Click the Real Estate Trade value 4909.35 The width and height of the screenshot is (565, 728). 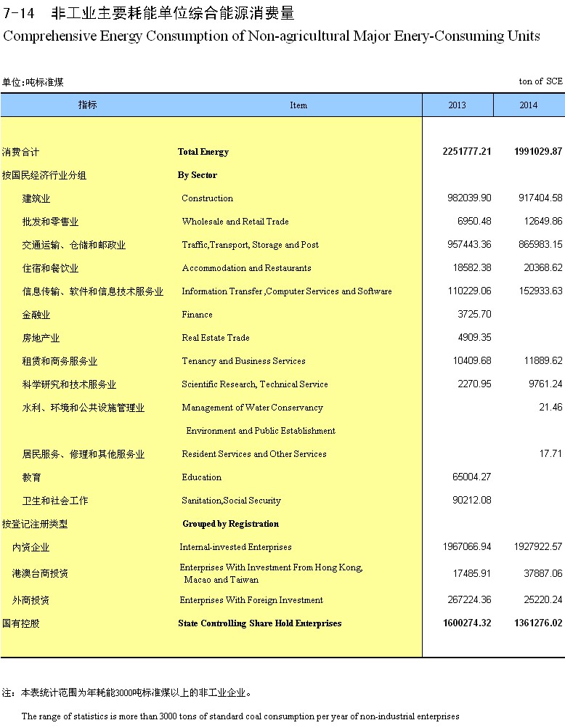(474, 338)
